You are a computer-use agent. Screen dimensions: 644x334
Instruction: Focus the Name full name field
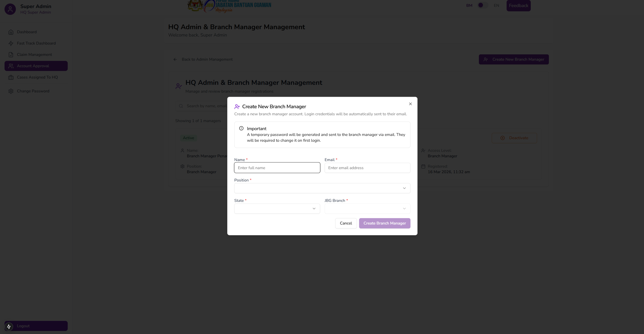(277, 168)
